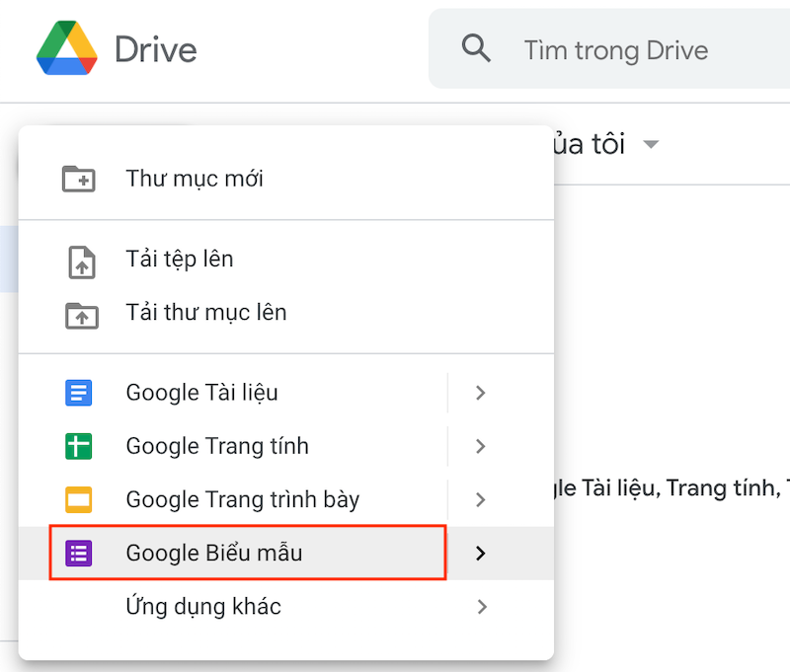This screenshot has height=672, width=790.
Task: Click the file upload icon
Action: click(x=79, y=259)
